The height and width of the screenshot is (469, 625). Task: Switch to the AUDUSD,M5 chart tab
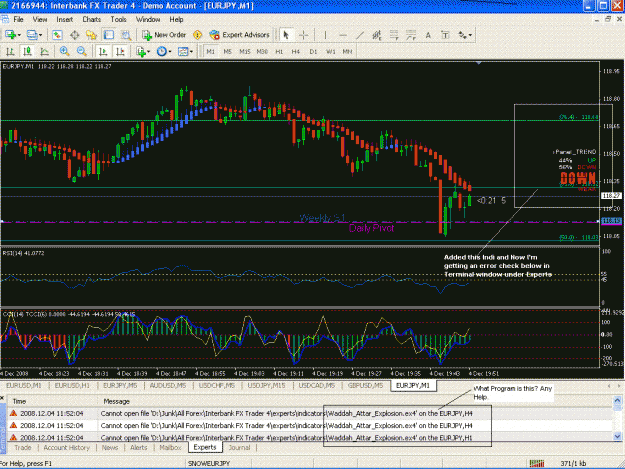click(x=168, y=385)
